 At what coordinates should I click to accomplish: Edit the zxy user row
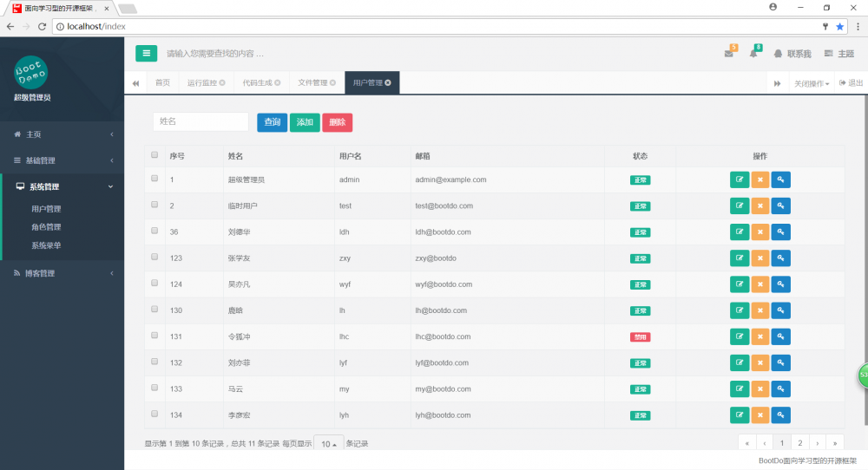tap(740, 258)
